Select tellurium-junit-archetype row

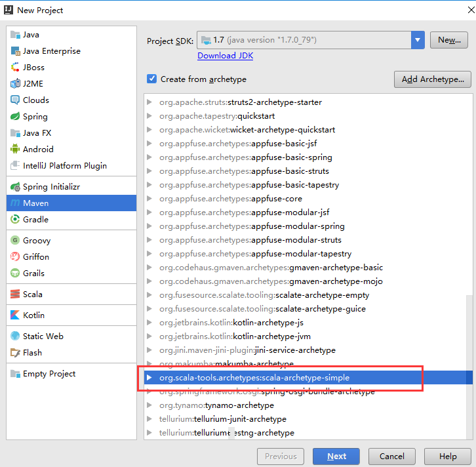[305, 419]
